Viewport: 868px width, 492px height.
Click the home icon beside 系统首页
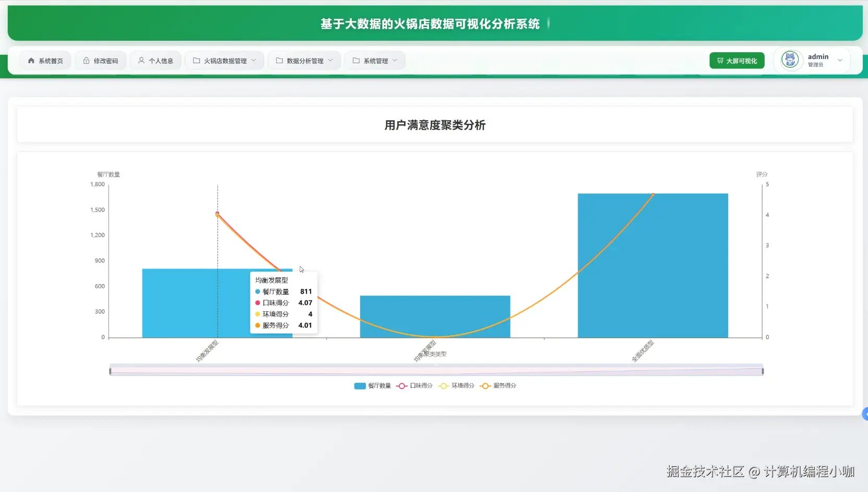pyautogui.click(x=31, y=61)
